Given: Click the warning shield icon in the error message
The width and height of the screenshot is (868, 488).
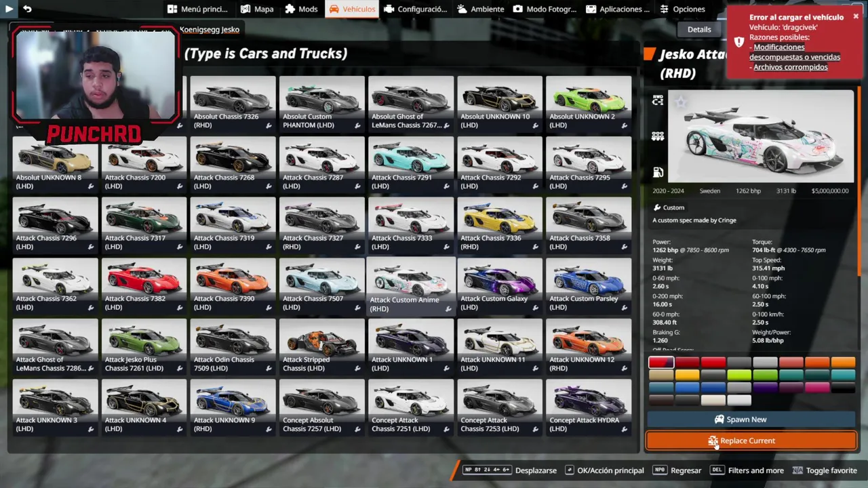Looking at the screenshot, I should coord(738,42).
